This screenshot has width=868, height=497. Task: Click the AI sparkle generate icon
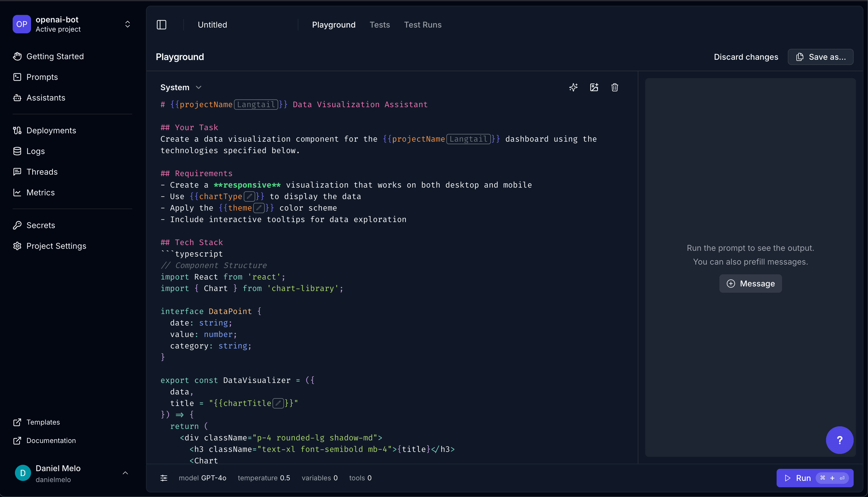573,87
